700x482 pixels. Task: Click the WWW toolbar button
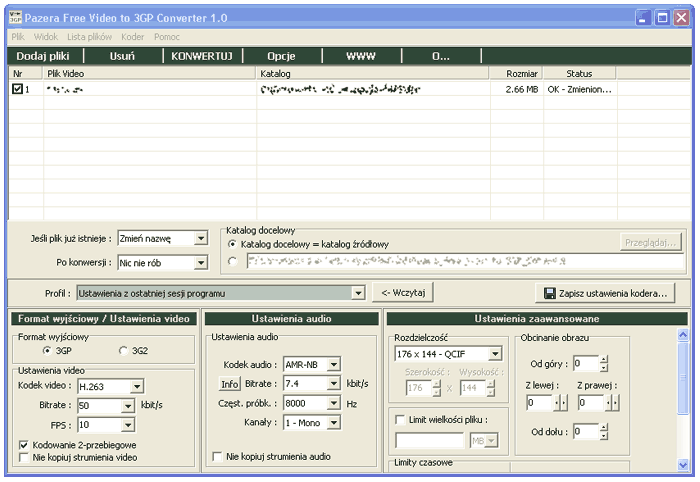tap(361, 56)
